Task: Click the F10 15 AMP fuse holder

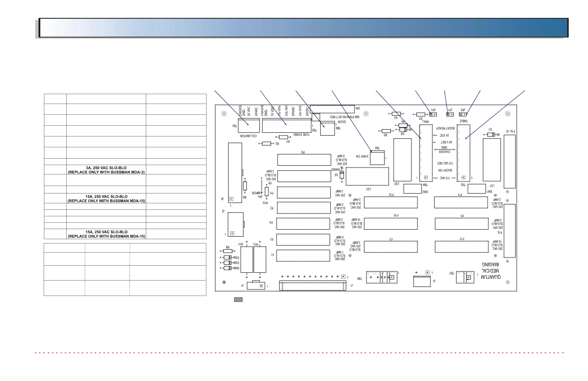Action: [x=391, y=224]
